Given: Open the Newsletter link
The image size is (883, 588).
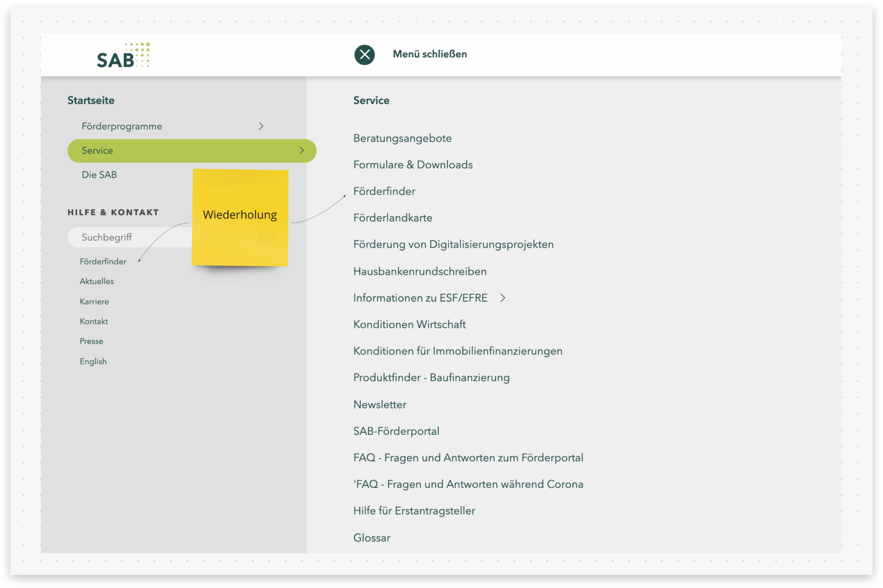Looking at the screenshot, I should click(380, 404).
